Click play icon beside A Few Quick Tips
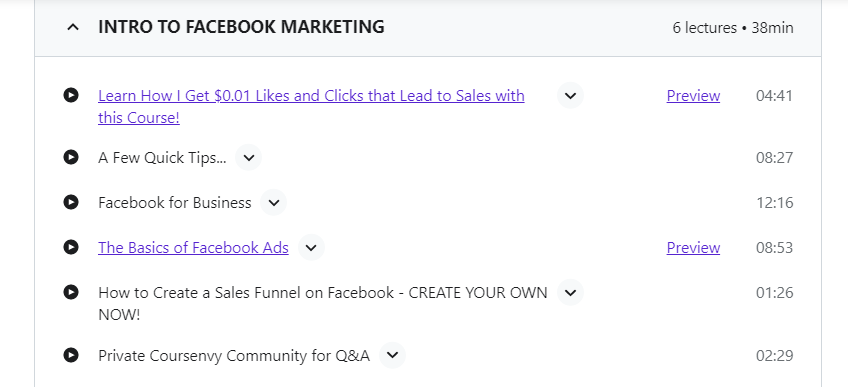 point(71,157)
